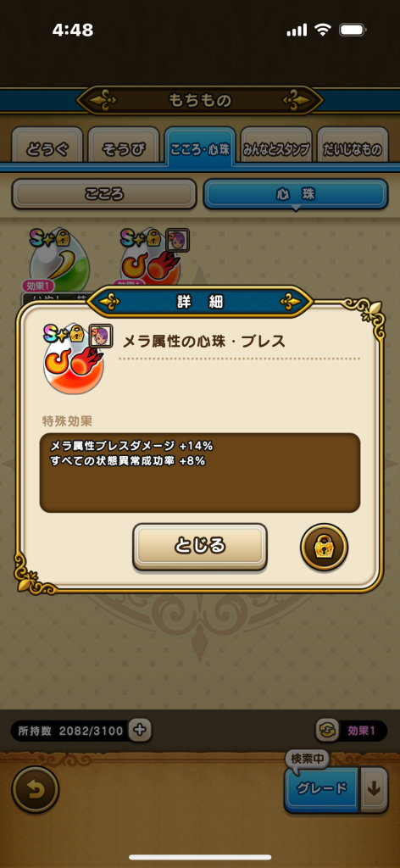Tap the purple-haired character icon in dialog

pyautogui.click(x=101, y=336)
